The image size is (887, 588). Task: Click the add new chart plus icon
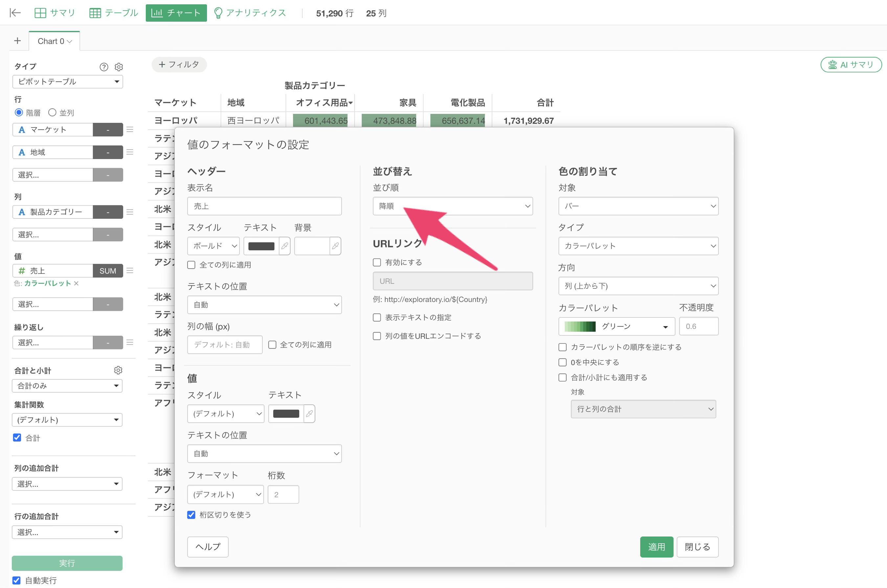point(18,41)
